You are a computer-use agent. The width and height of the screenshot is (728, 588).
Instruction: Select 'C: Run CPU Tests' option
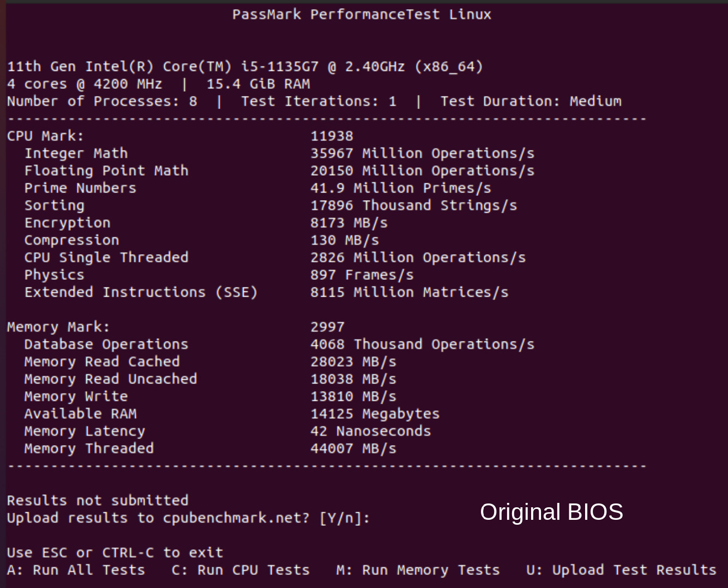240,570
